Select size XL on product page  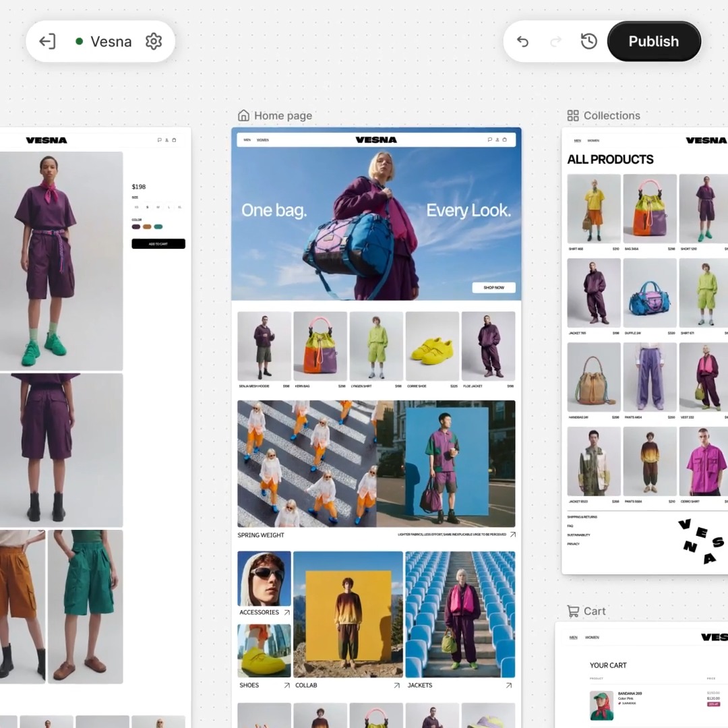(x=180, y=207)
